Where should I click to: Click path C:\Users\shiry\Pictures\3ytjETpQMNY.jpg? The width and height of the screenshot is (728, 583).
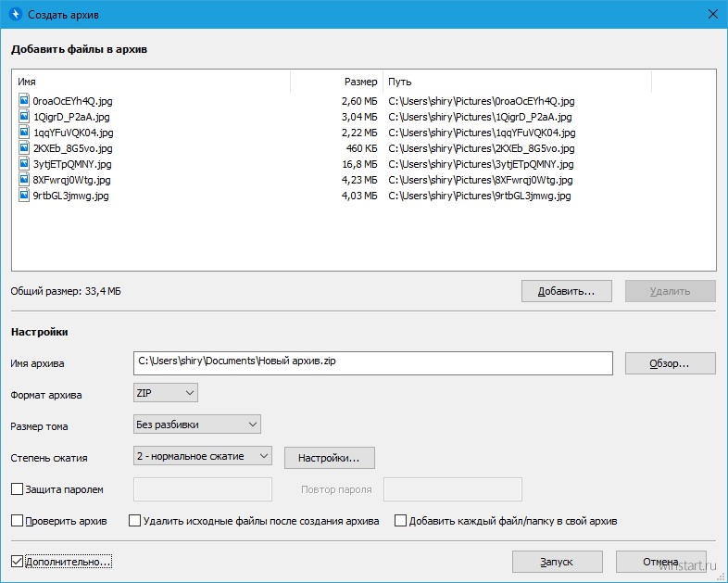tap(481, 164)
